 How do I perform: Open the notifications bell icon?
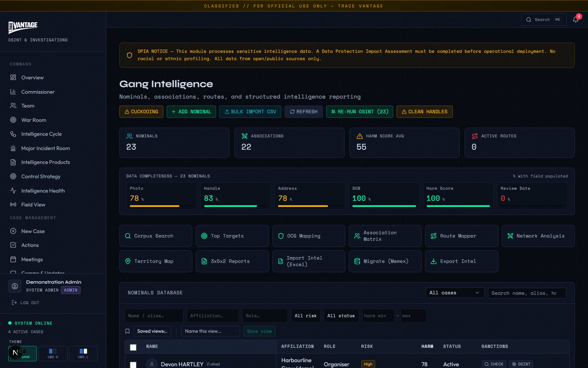tap(576, 20)
